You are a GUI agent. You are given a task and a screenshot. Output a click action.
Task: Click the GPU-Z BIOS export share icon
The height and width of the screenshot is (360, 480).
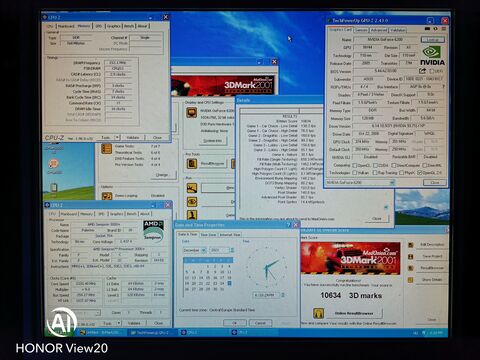coord(422,71)
